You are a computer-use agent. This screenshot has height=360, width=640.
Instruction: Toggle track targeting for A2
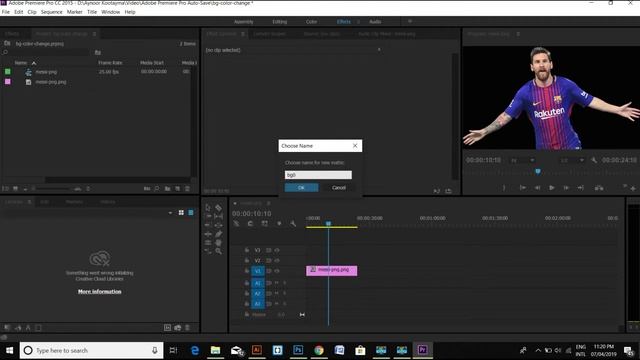(x=258, y=293)
